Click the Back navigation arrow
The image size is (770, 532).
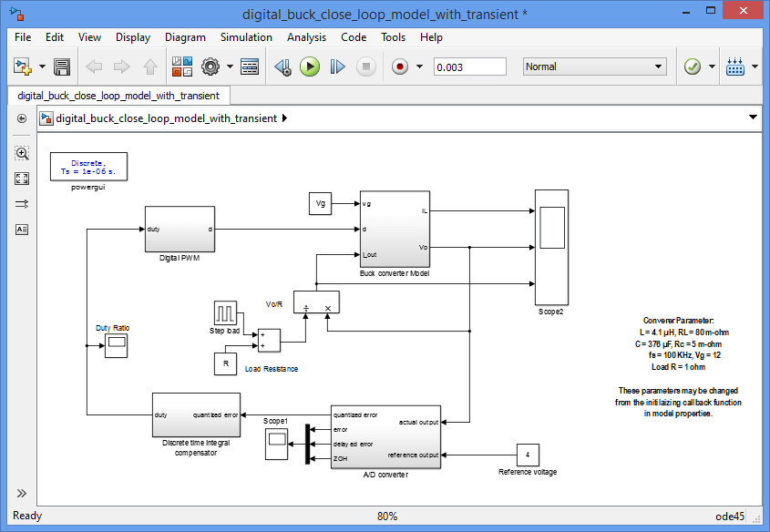pyautogui.click(x=94, y=66)
